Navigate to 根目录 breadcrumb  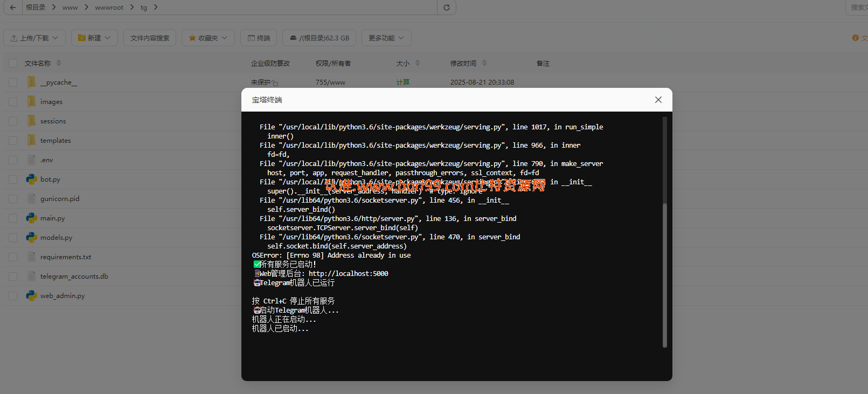point(36,8)
